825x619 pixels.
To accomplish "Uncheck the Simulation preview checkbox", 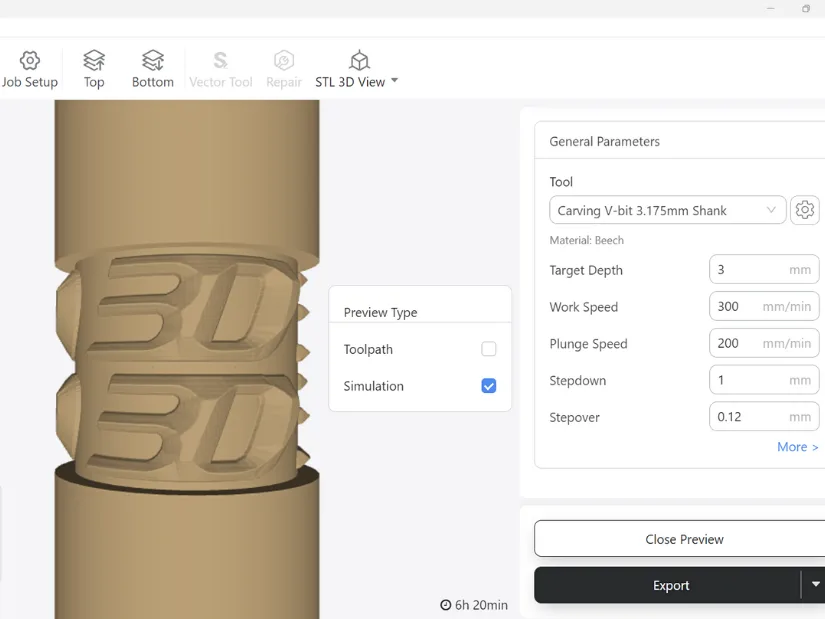I will tap(489, 386).
